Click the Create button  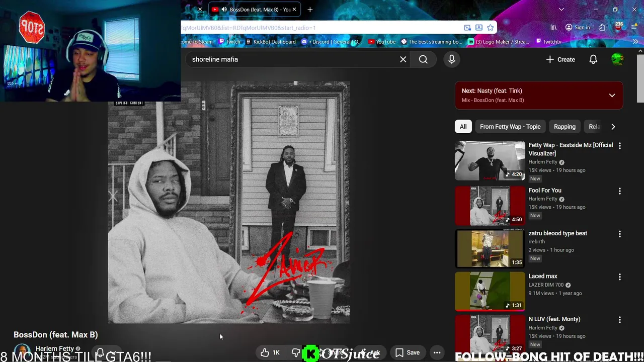(560, 59)
